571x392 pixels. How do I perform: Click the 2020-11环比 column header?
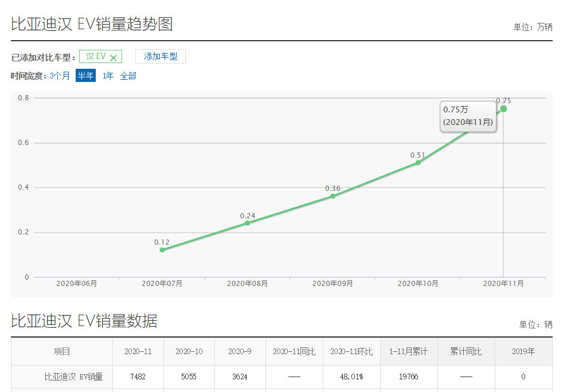click(x=351, y=351)
